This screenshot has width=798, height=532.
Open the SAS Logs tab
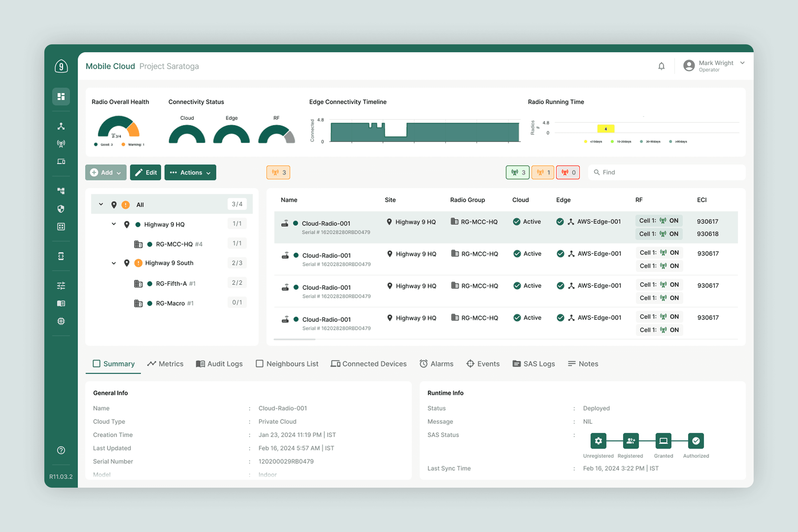point(533,364)
